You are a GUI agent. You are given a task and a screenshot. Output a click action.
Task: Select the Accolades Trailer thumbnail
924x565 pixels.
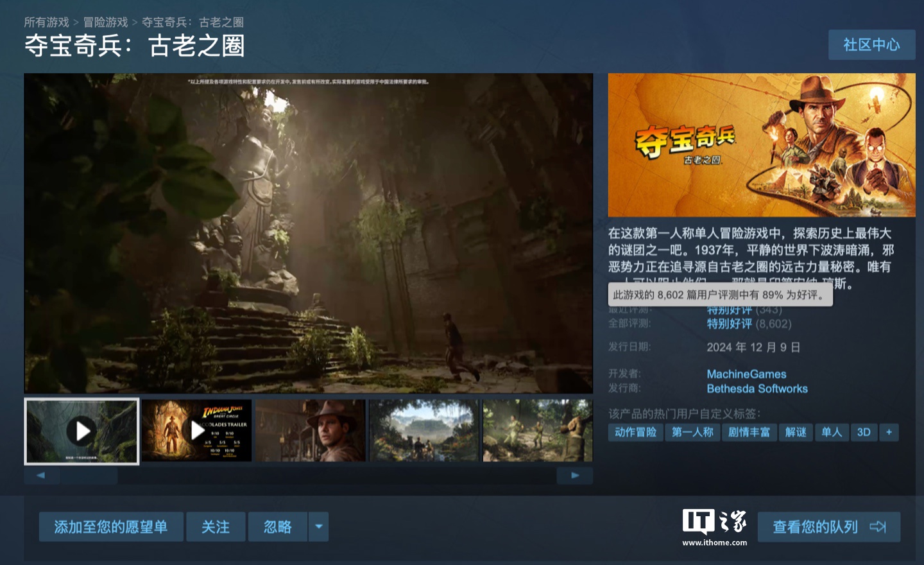(x=196, y=430)
